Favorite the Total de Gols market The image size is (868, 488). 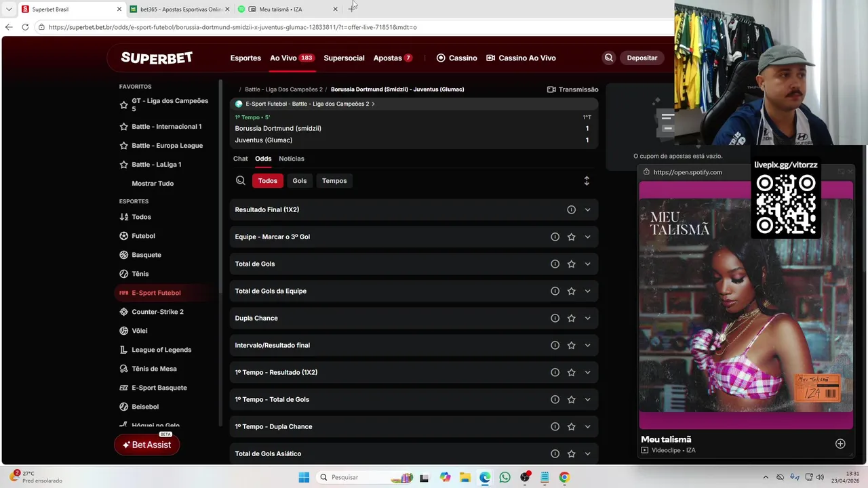[x=571, y=264]
